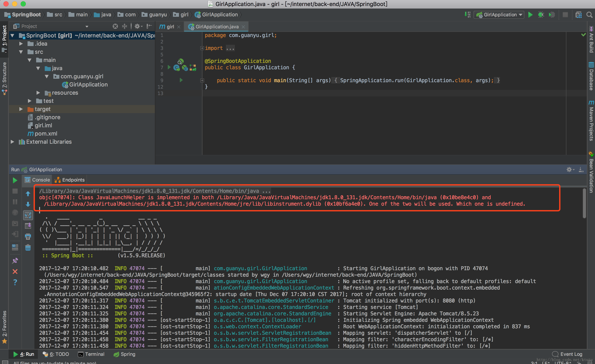Expand the folded main method body
Image resolution: width=595 pixels, height=364 pixels.
tap(202, 80)
